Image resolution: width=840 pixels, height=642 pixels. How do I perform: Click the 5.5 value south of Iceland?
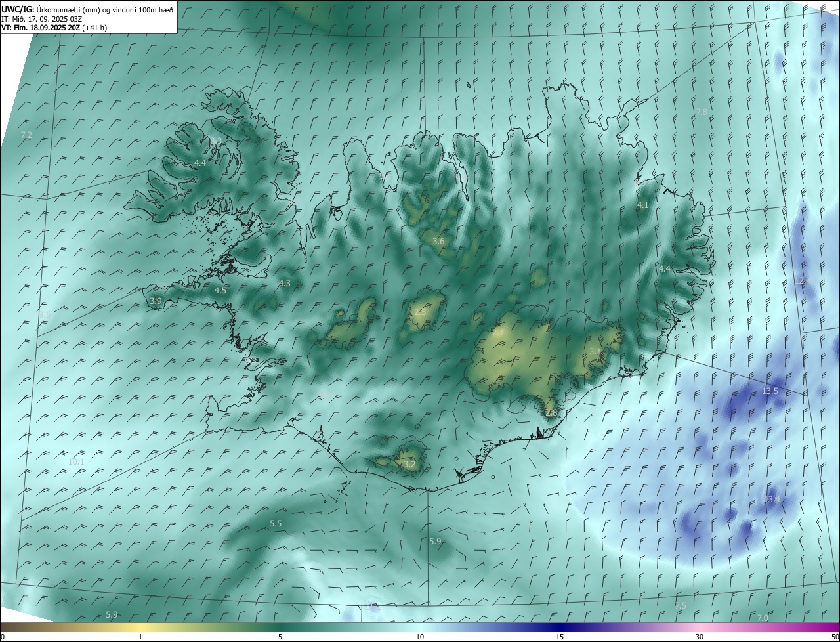point(276,523)
